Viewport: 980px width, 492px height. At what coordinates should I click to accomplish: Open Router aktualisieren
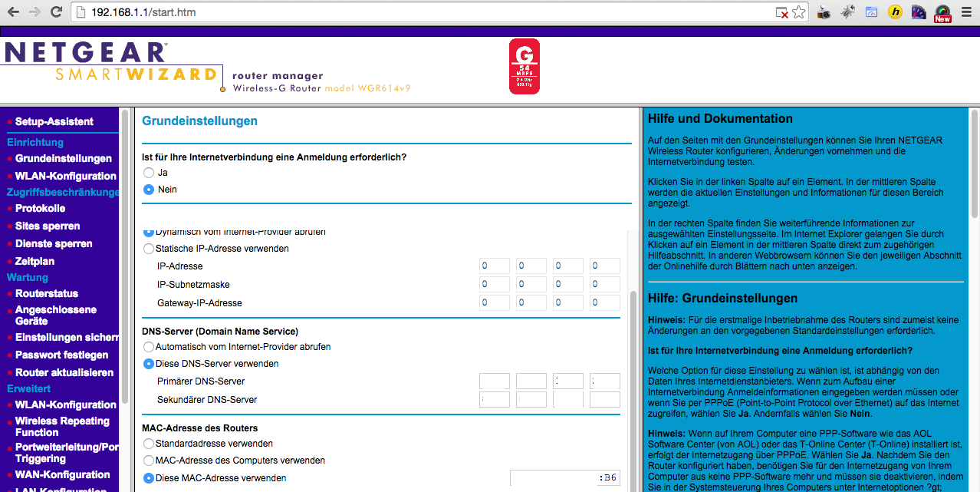(64, 372)
